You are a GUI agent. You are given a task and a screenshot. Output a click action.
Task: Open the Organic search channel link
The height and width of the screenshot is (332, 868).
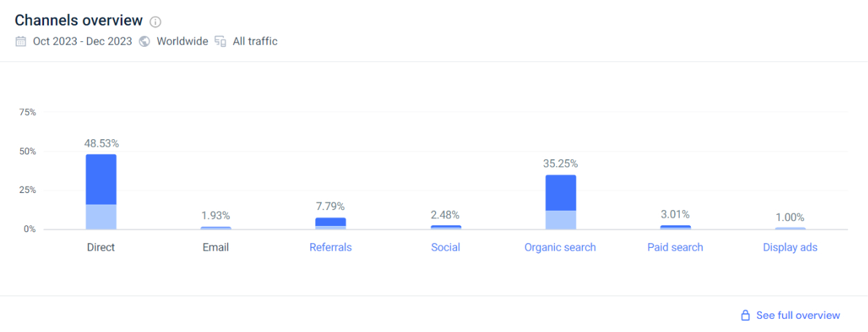click(x=560, y=247)
